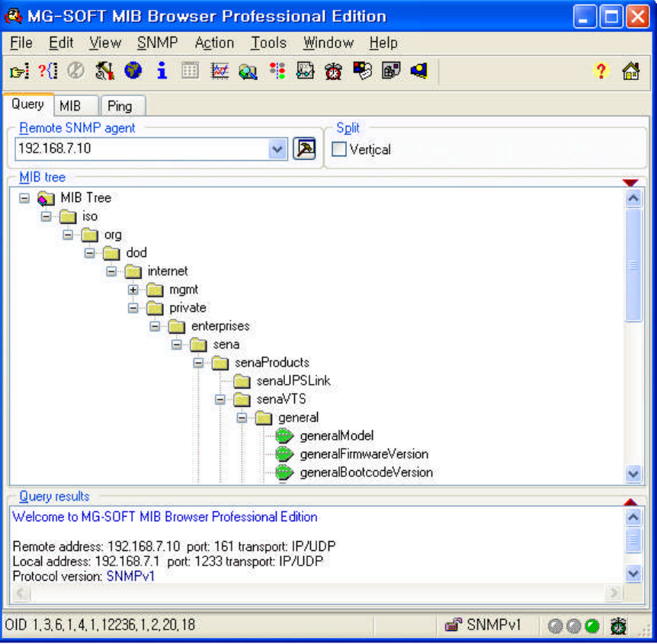Open the Help menu
This screenshot has width=657, height=644.
tap(383, 43)
